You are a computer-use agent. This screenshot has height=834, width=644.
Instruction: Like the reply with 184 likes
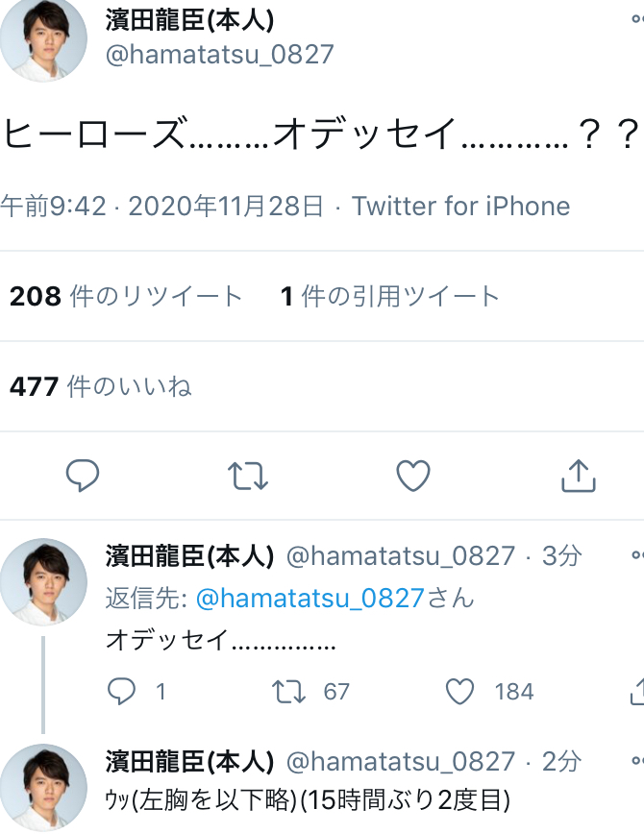[x=461, y=692]
